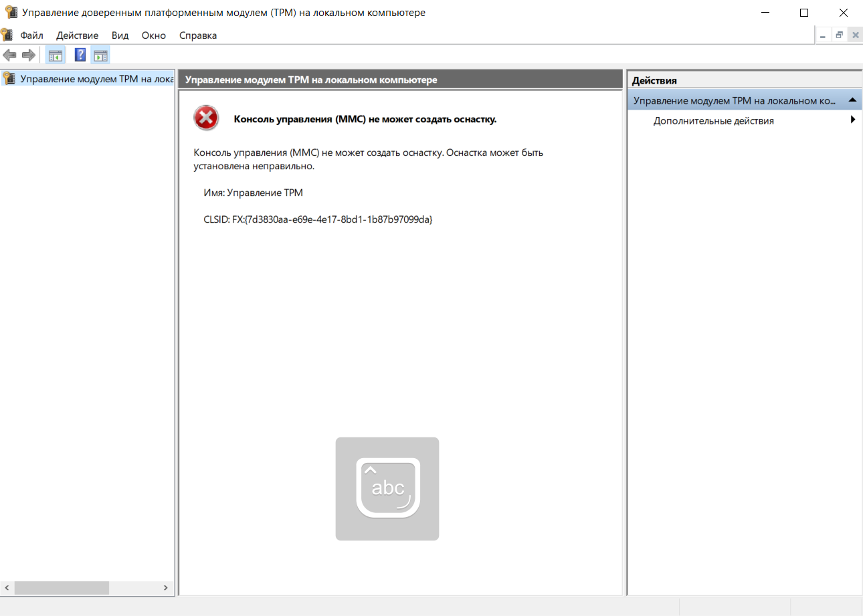
Task: Restore the inner MDI child window
Action: pyautogui.click(x=839, y=35)
